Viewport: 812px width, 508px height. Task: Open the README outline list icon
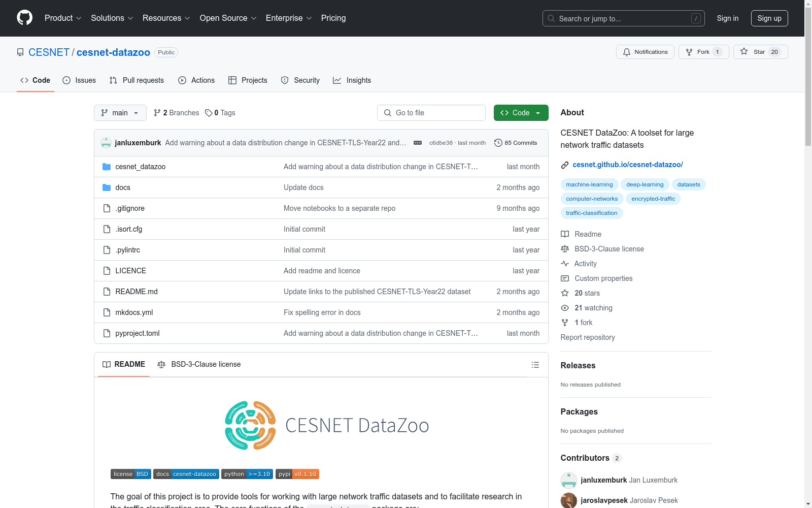tap(535, 364)
